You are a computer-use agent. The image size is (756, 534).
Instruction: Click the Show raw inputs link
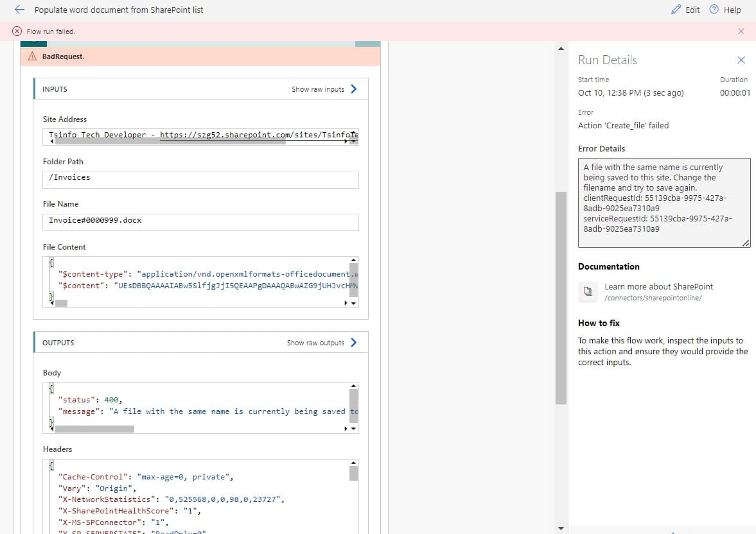318,89
